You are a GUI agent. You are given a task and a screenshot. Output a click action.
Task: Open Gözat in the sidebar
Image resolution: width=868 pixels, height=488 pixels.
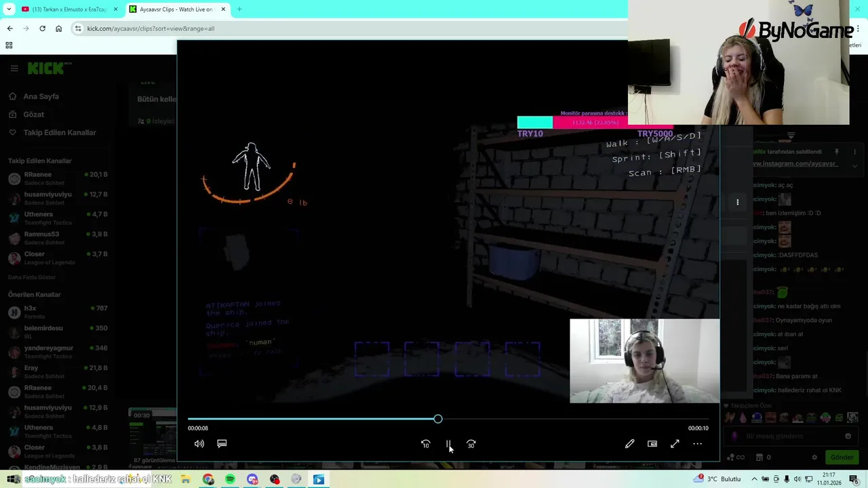click(x=34, y=115)
